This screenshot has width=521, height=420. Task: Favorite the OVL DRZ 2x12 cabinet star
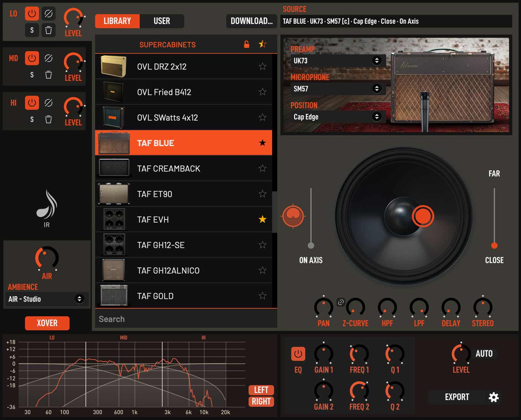coord(262,67)
